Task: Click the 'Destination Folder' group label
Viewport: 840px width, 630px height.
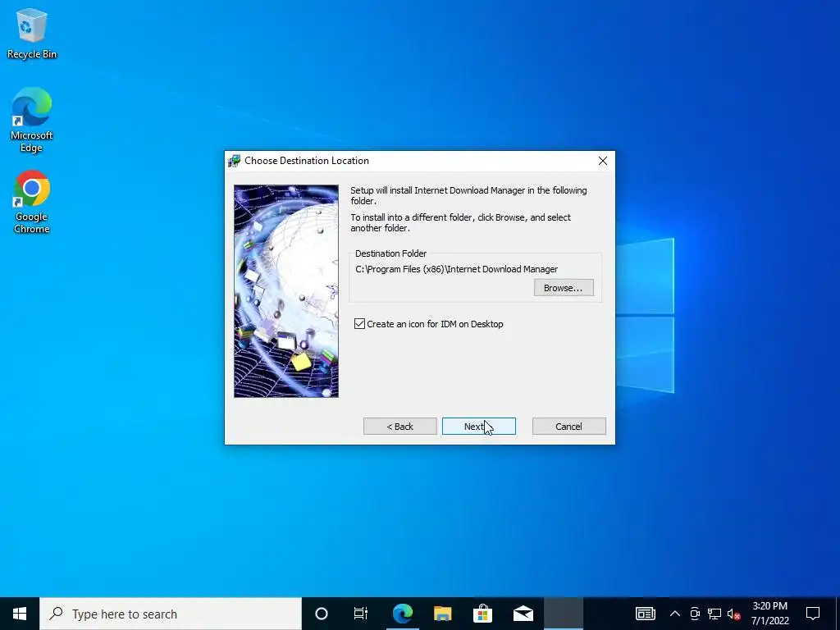Action: pos(391,253)
